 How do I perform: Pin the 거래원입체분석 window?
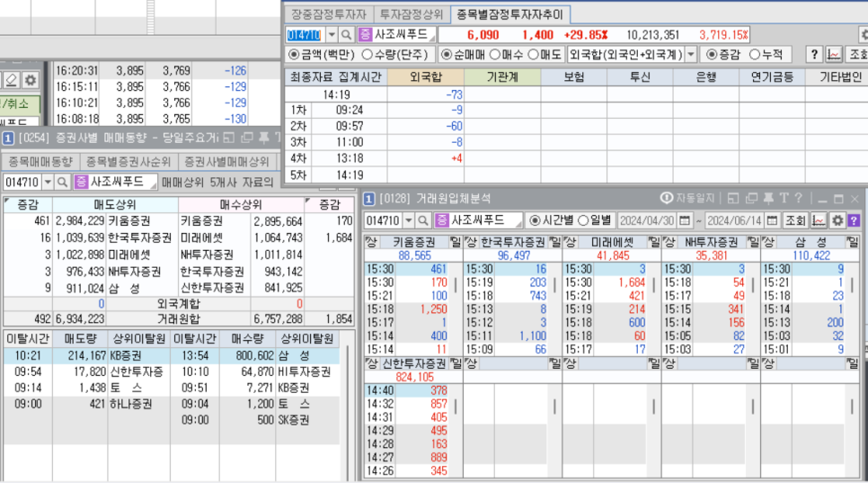point(768,198)
